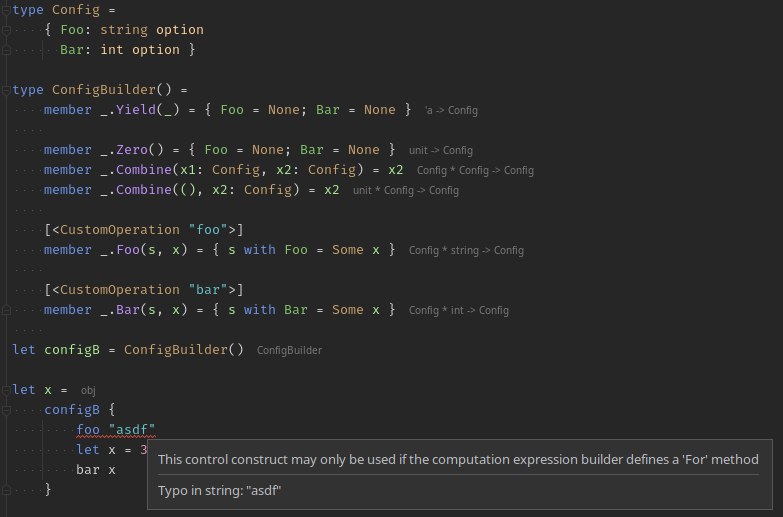Viewport: 783px width, 517px height.
Task: Click the 'Config * Config -> Config' type hint
Action: [x=475, y=170]
